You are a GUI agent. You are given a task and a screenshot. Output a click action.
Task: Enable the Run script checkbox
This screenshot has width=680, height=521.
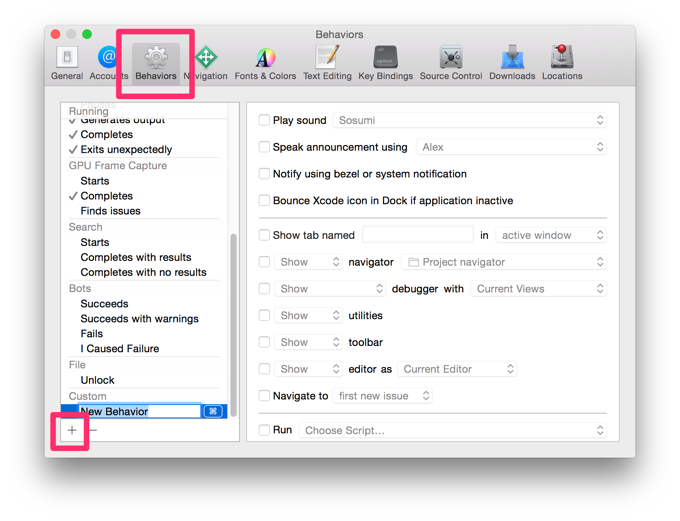coord(264,430)
